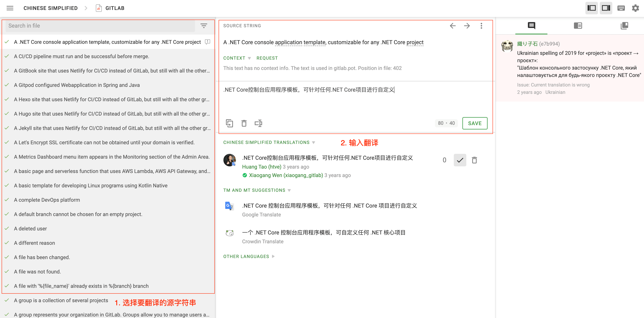Screen dimensions: 644x318
Task: Toggle text selection mode icon
Action: (x=258, y=123)
